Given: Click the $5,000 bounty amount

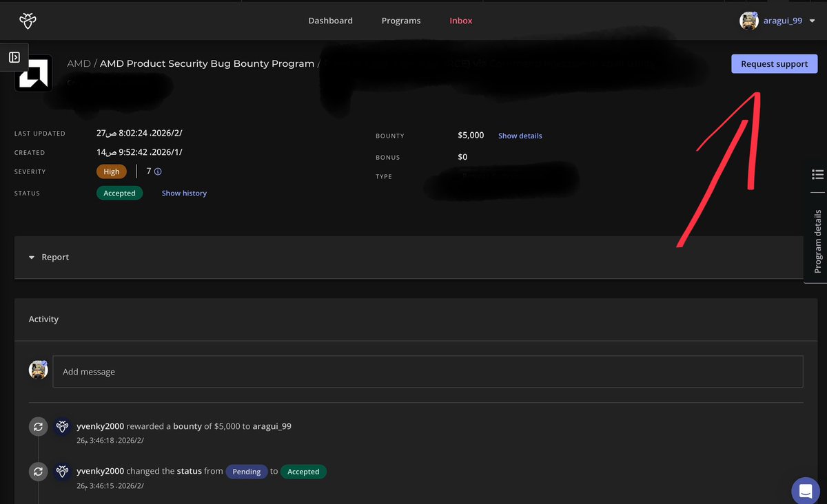Looking at the screenshot, I should [x=471, y=135].
